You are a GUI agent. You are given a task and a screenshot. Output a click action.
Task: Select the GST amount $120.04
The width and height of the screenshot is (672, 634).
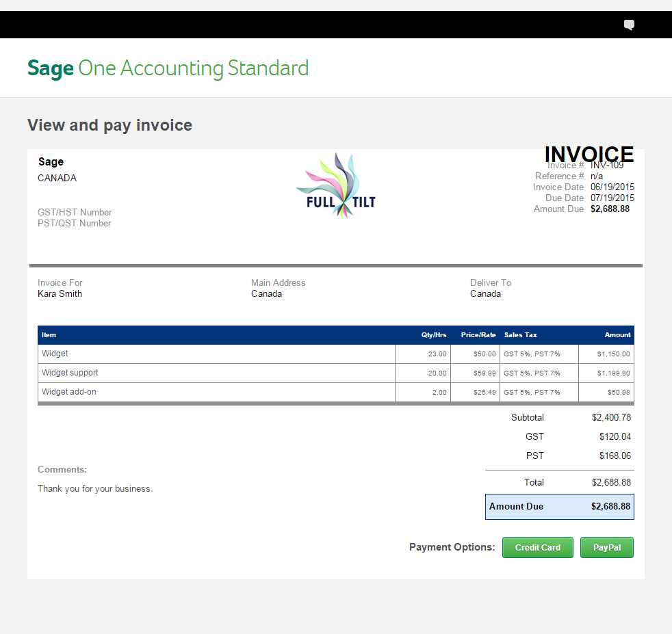[615, 436]
